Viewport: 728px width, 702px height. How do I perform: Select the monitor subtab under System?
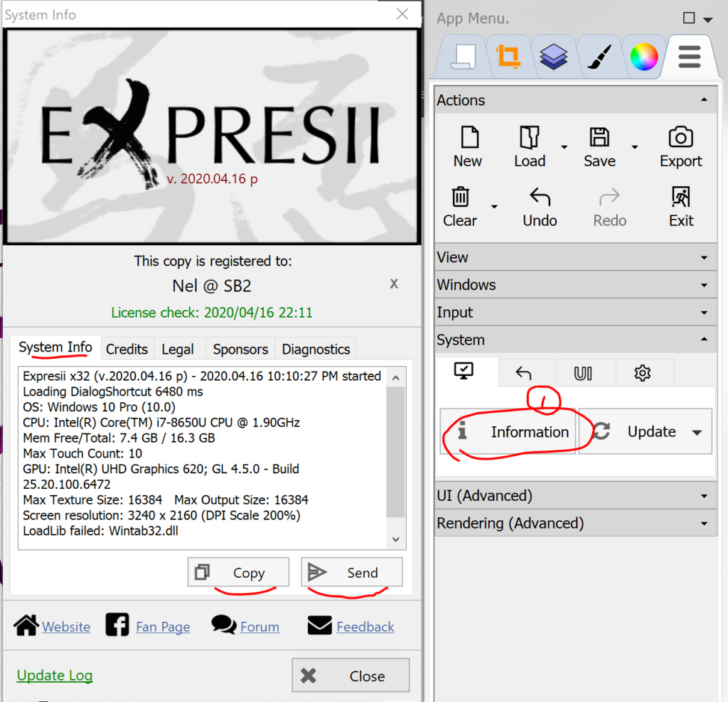pos(464,372)
